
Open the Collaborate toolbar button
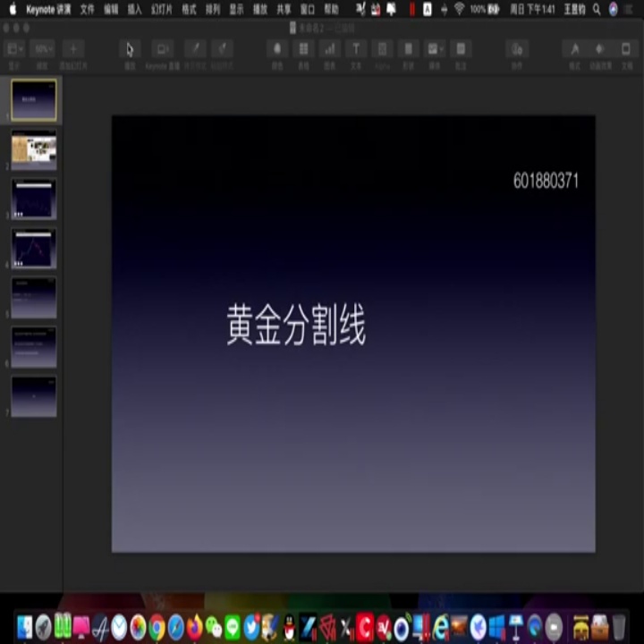click(x=517, y=49)
